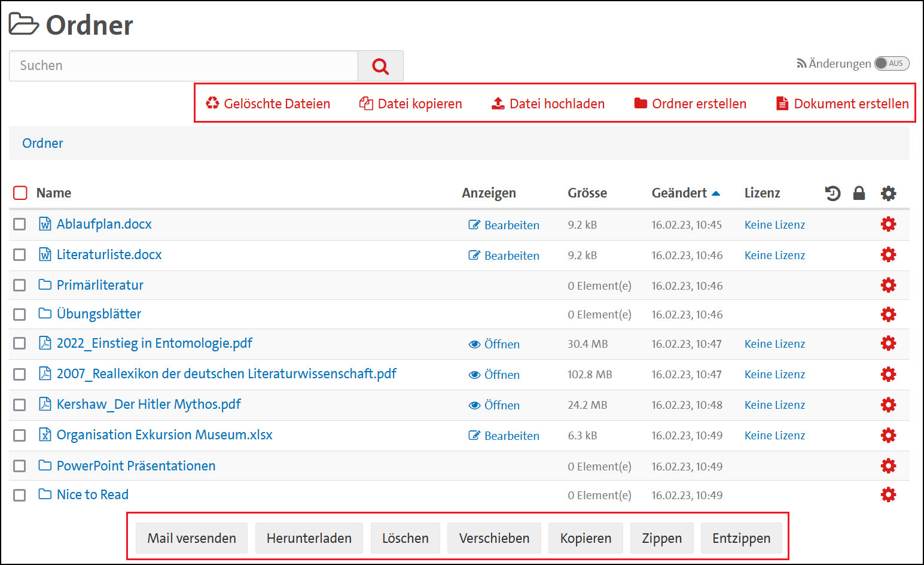This screenshot has height=565, width=924.
Task: Select Ordner erstellen in the toolbar
Action: [690, 104]
